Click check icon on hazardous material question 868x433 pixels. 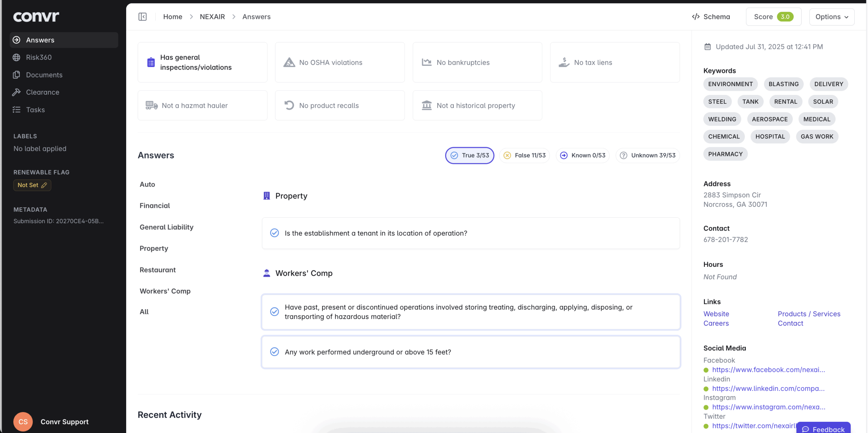pos(274,312)
